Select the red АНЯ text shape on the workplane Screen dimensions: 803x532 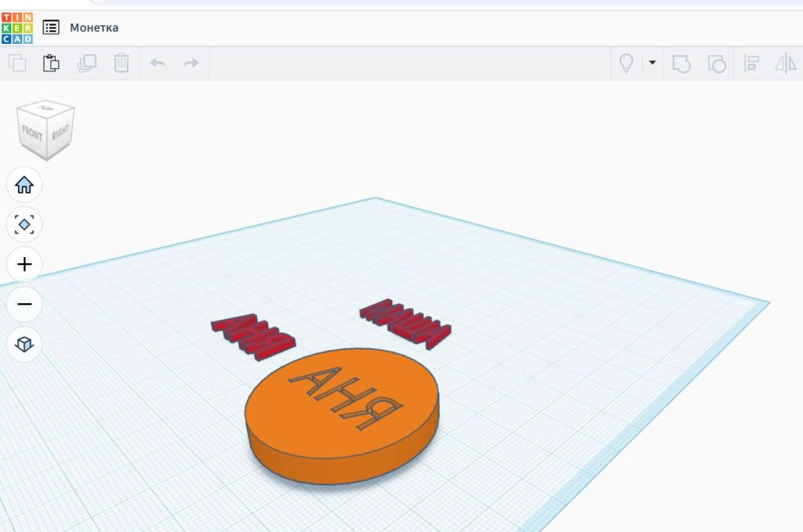[x=253, y=336]
